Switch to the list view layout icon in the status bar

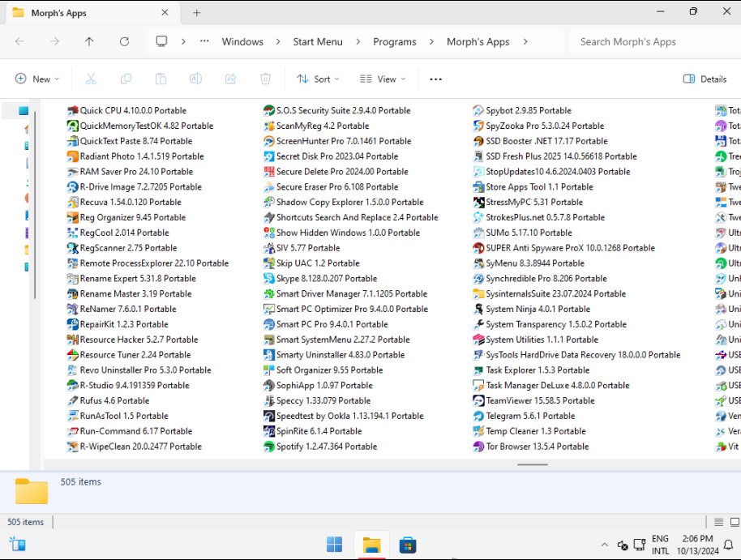tap(719, 522)
